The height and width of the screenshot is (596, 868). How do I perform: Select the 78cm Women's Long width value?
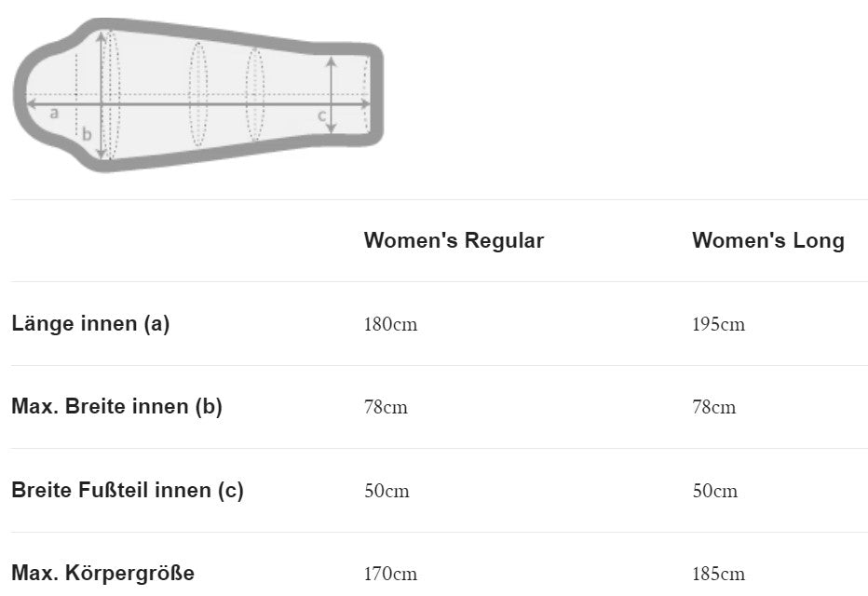point(713,408)
